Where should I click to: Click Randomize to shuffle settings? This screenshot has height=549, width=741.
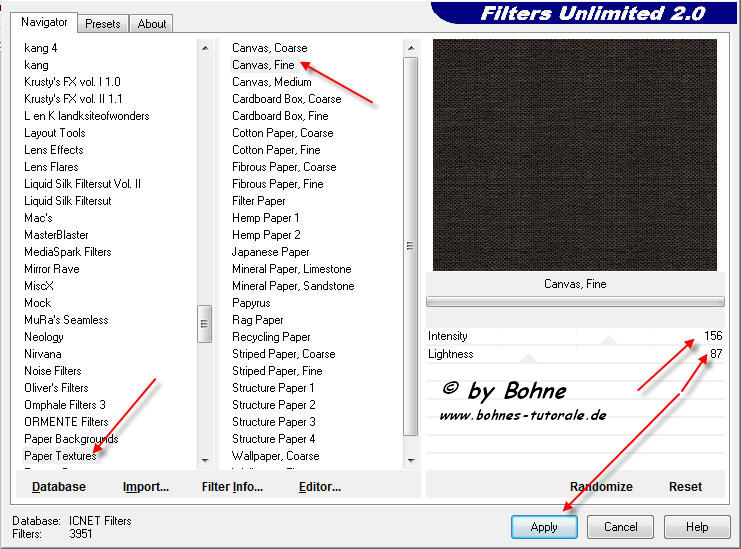[601, 487]
